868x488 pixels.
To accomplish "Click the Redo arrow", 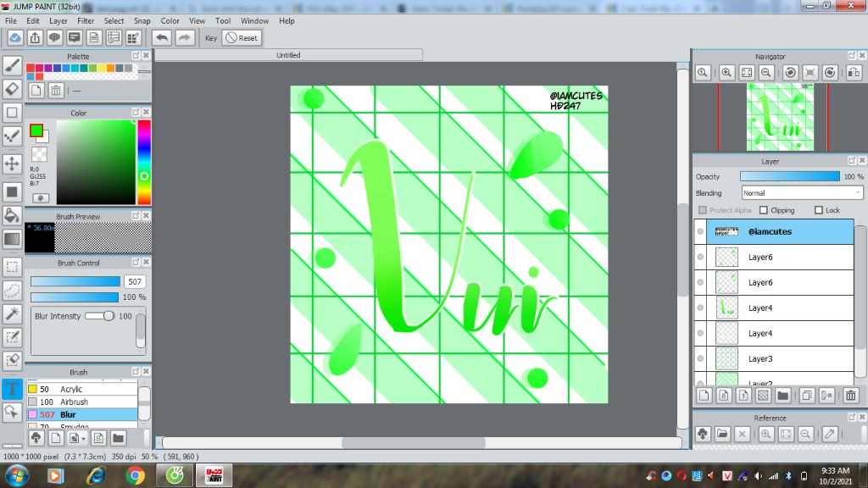I will coord(184,38).
